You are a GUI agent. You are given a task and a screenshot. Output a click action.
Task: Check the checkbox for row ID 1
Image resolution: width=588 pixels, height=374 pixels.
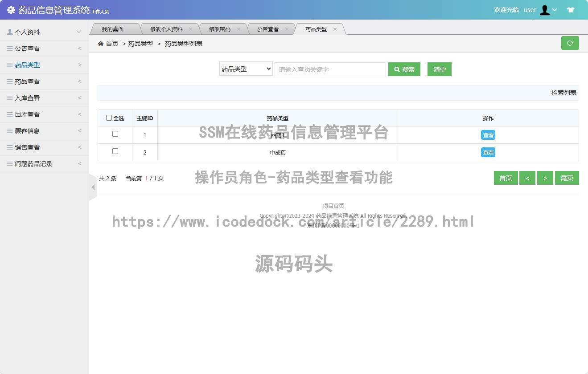click(x=115, y=134)
